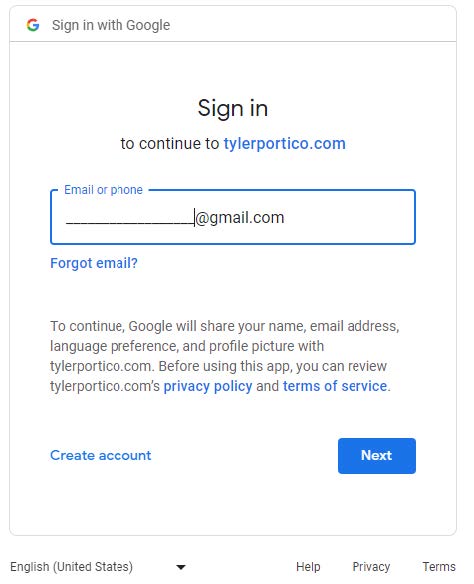
Task: Click the Forgot email? link
Action: coord(94,263)
